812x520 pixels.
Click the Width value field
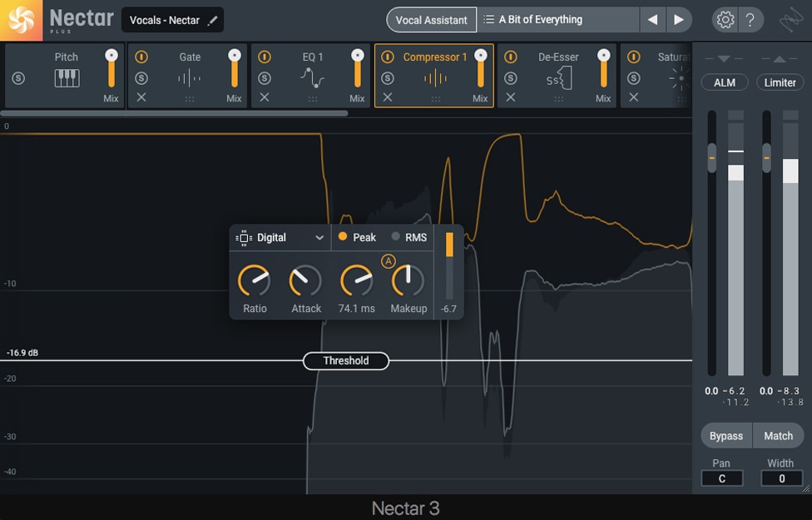pyautogui.click(x=781, y=478)
